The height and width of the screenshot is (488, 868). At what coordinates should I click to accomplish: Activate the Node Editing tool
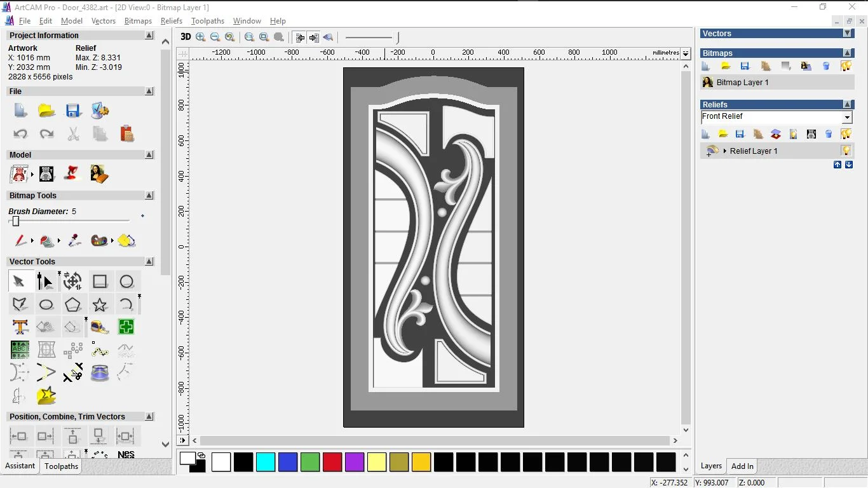[x=46, y=281]
